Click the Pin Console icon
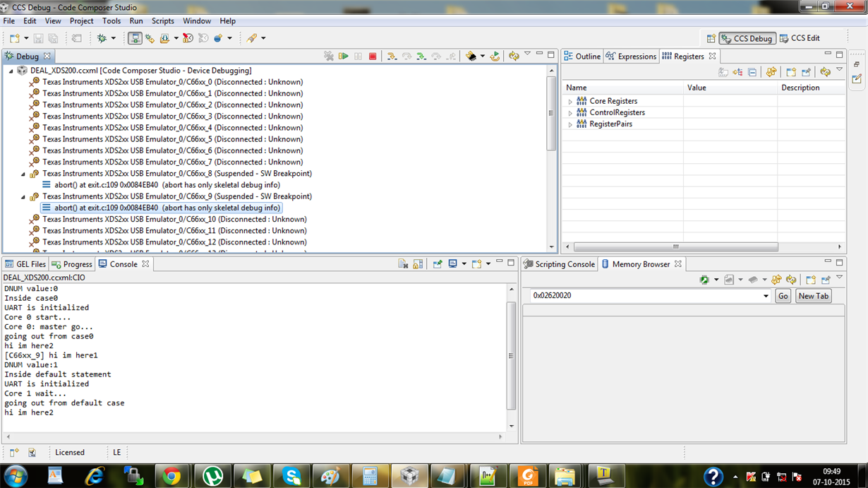This screenshot has width=868, height=488. pyautogui.click(x=438, y=264)
